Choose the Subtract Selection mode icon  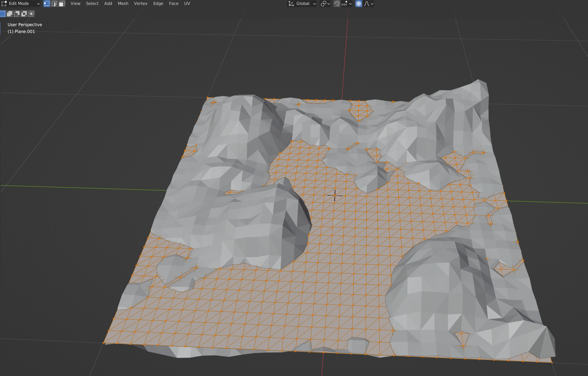[x=17, y=14]
